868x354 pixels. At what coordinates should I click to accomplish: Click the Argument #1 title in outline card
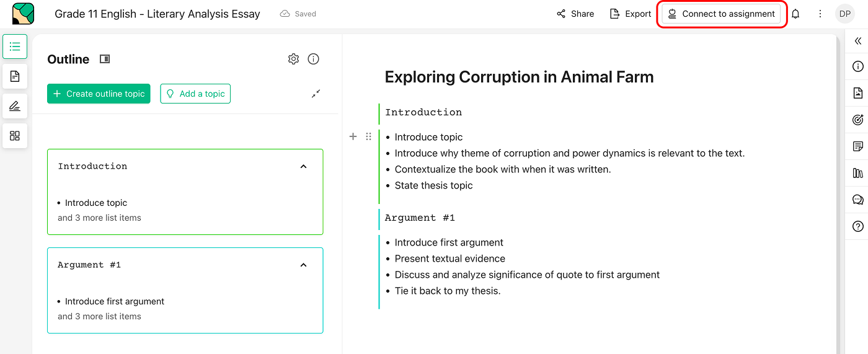click(89, 265)
